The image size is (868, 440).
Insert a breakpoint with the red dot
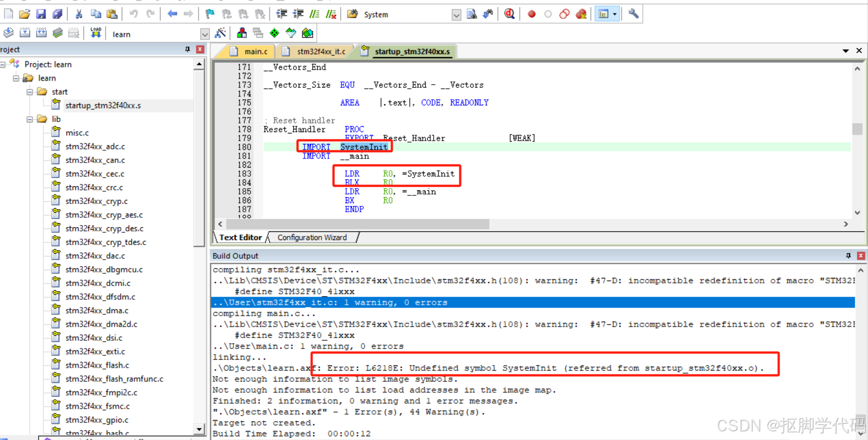click(531, 14)
